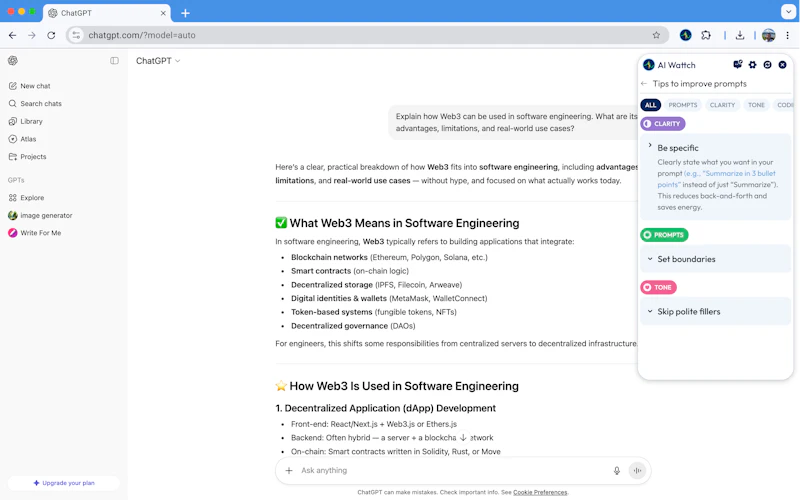Click the 'Digital identities & wallets' bullet
The width and height of the screenshot is (800, 500).
(389, 298)
